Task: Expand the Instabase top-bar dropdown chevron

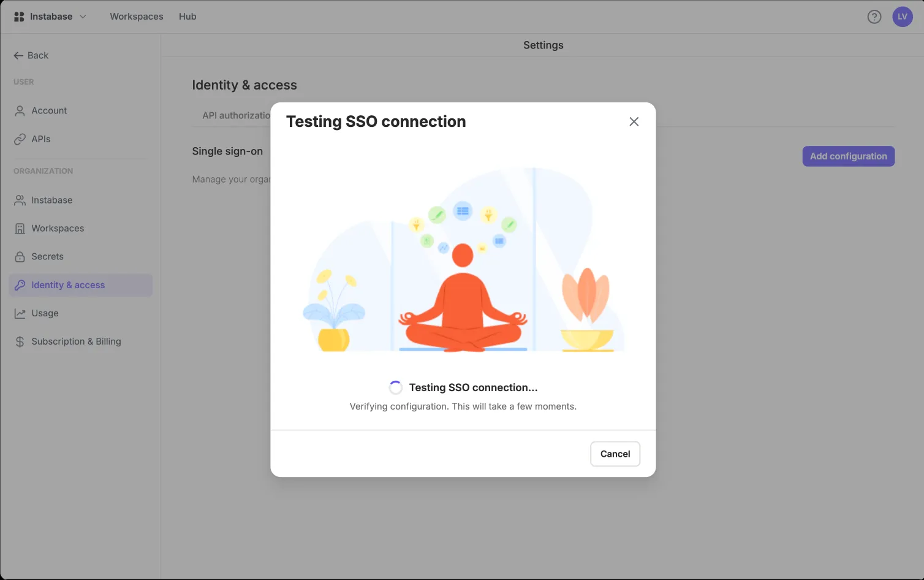Action: (x=83, y=17)
